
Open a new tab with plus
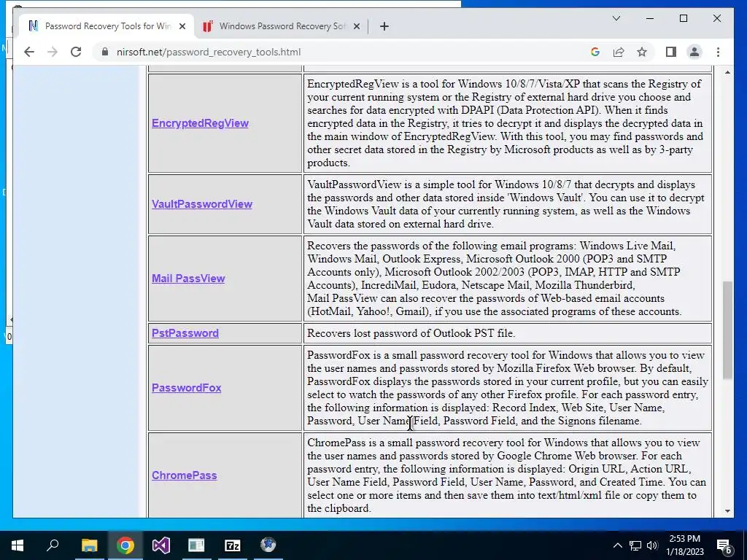click(384, 26)
